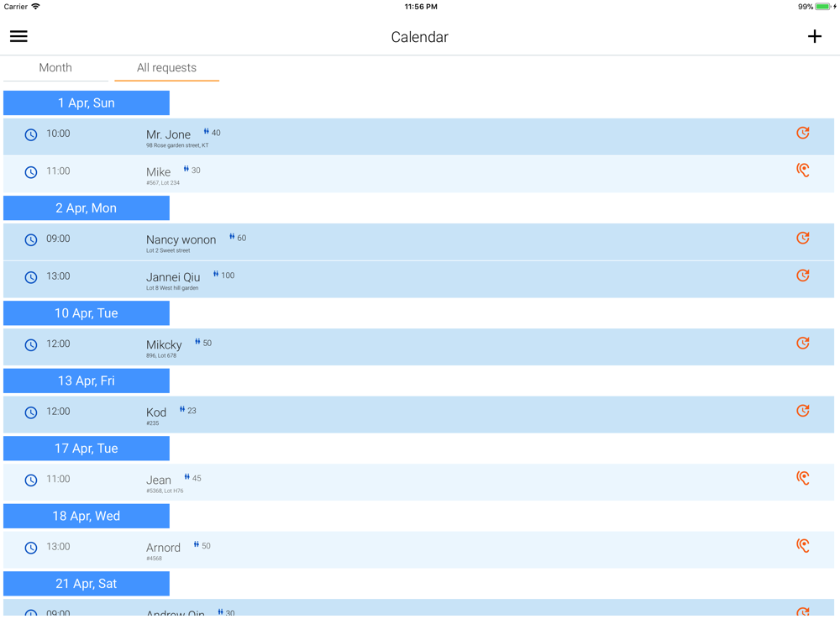
Task: Click the people icon next to 40
Action: (x=207, y=132)
